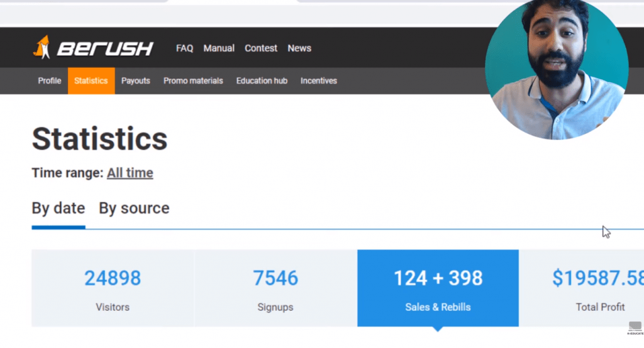Image resolution: width=644 pixels, height=348 pixels.
Task: Click the circular webcam video thumbnail
Action: point(556,68)
